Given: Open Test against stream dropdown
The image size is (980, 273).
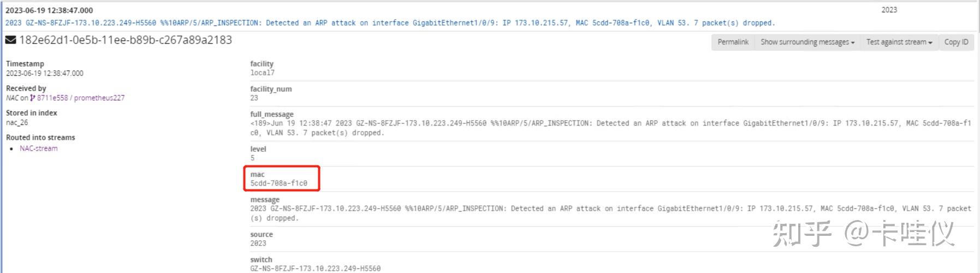Looking at the screenshot, I should tap(899, 42).
